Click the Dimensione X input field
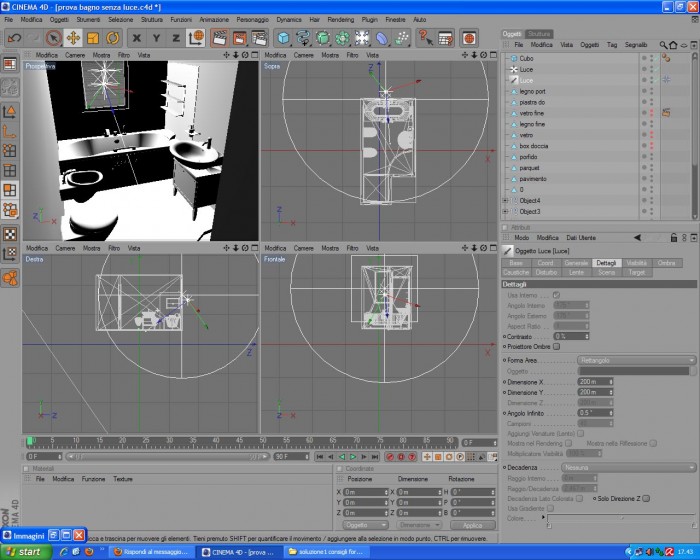 pyautogui.click(x=596, y=382)
